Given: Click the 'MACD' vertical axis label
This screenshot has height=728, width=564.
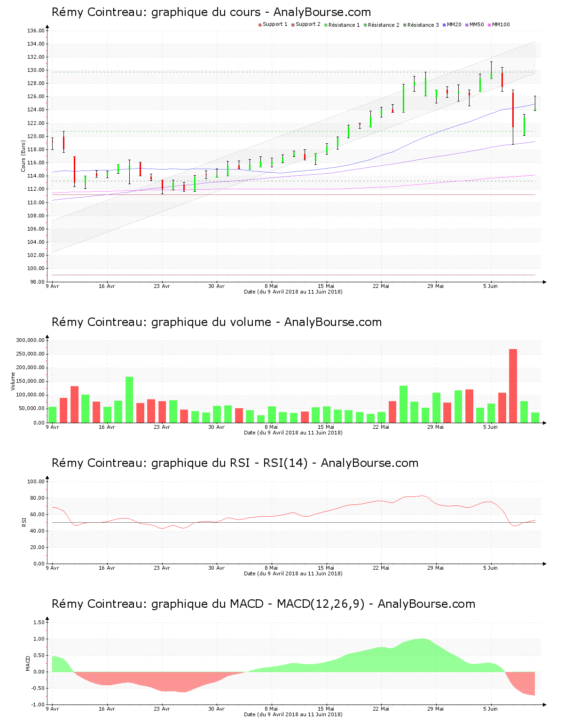Looking at the screenshot, I should point(28,663).
